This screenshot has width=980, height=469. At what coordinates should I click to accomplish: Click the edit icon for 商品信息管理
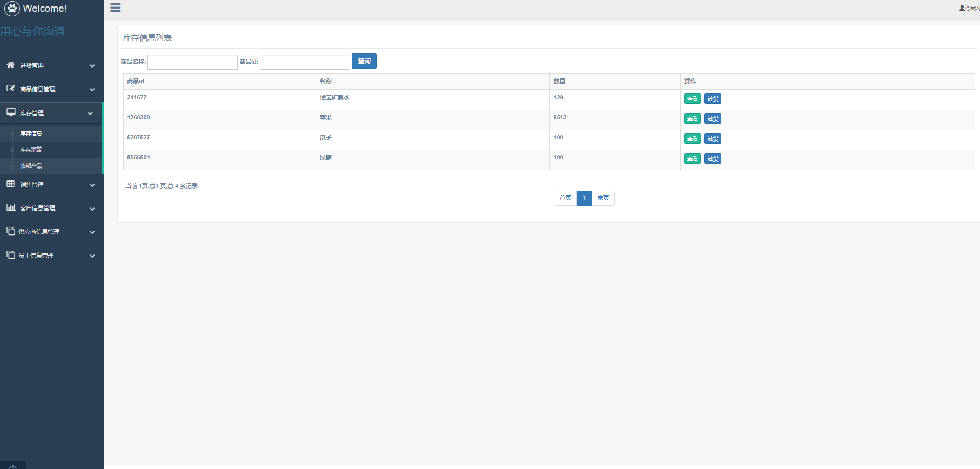pyautogui.click(x=10, y=89)
